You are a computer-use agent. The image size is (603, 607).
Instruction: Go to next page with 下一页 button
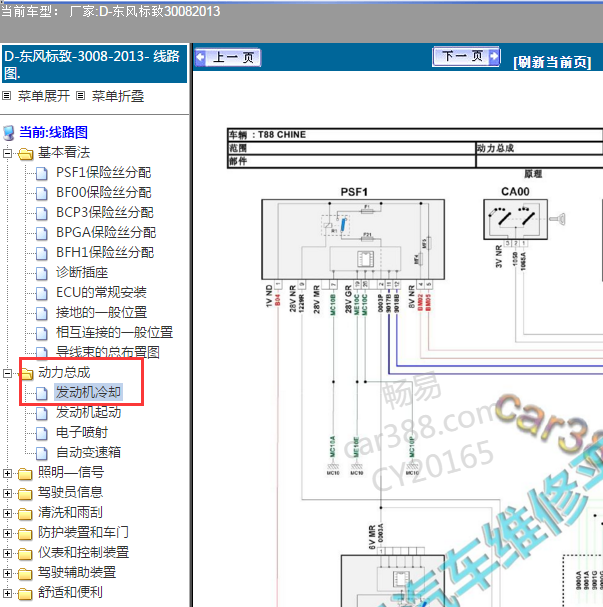coord(466,57)
